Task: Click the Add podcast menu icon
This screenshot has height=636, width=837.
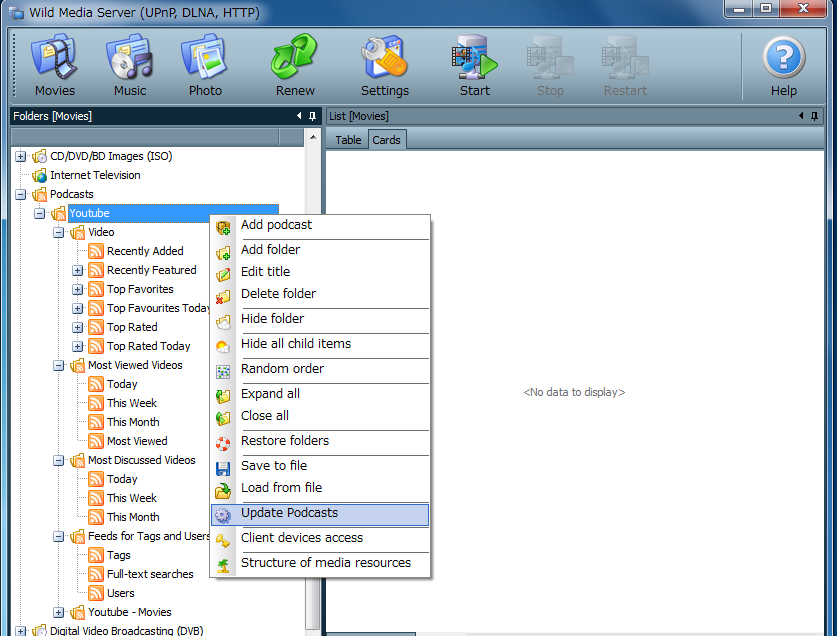Action: [x=223, y=228]
